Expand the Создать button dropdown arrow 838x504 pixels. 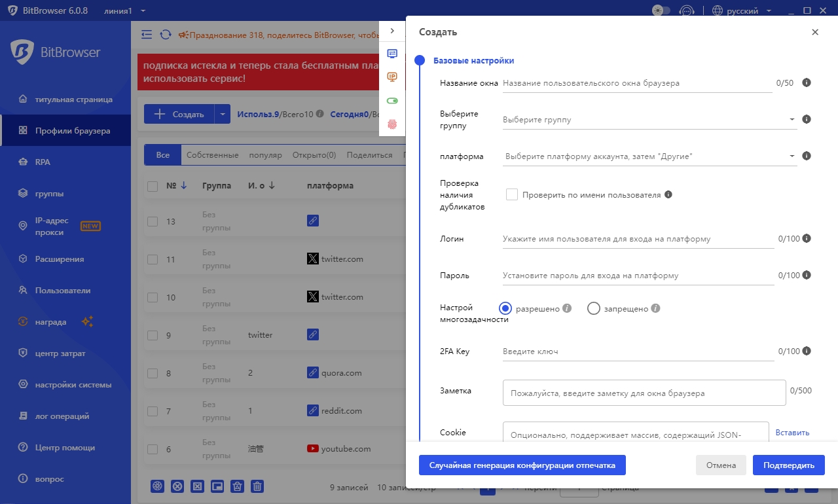(x=223, y=114)
